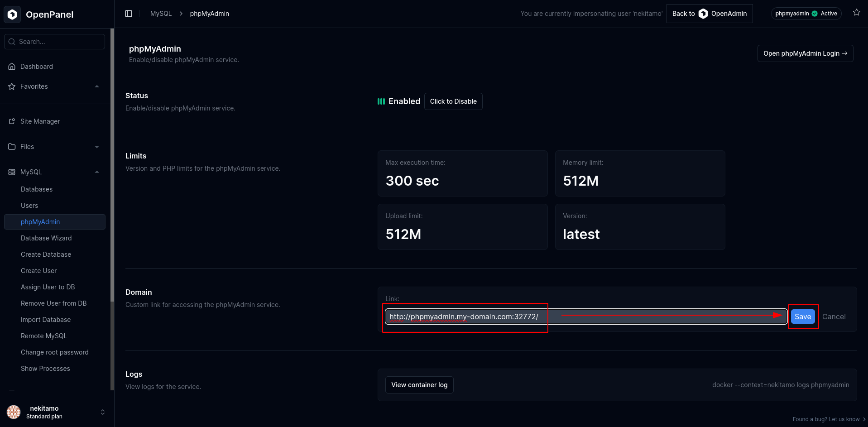This screenshot has width=868, height=427.
Task: Open Change root password
Action: coord(55,352)
